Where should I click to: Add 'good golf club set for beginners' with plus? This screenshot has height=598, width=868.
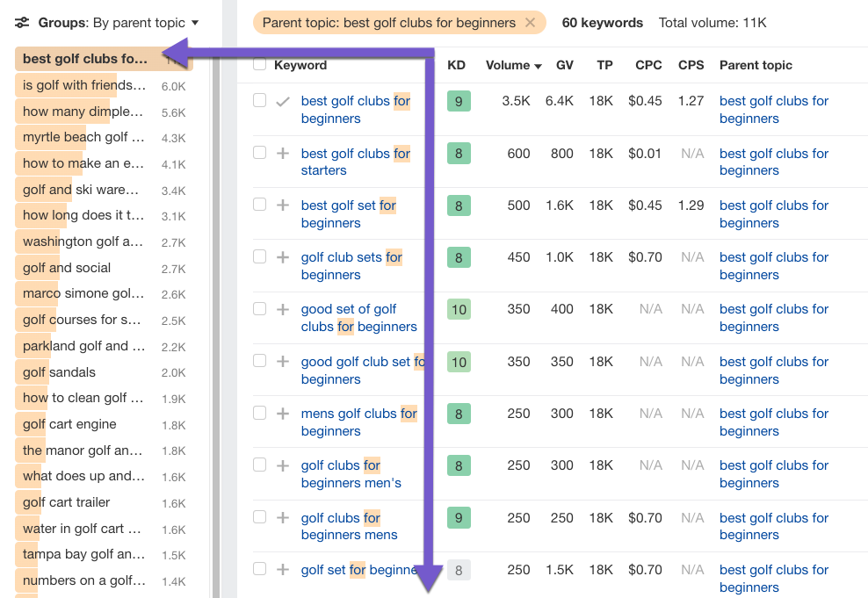pyautogui.click(x=283, y=362)
